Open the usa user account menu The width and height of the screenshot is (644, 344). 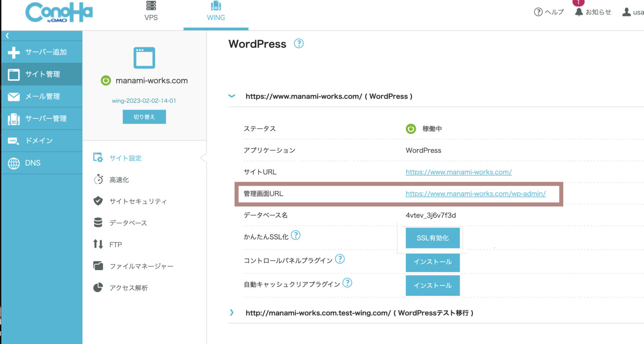(x=633, y=12)
